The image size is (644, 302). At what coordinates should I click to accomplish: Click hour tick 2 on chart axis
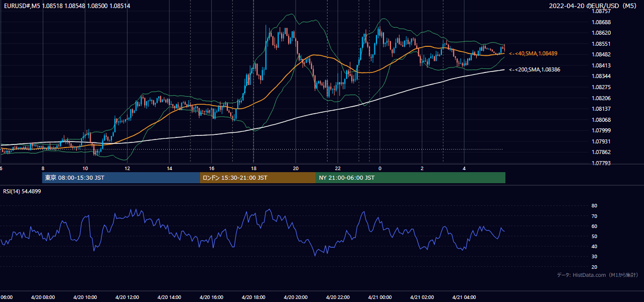tap(422, 169)
